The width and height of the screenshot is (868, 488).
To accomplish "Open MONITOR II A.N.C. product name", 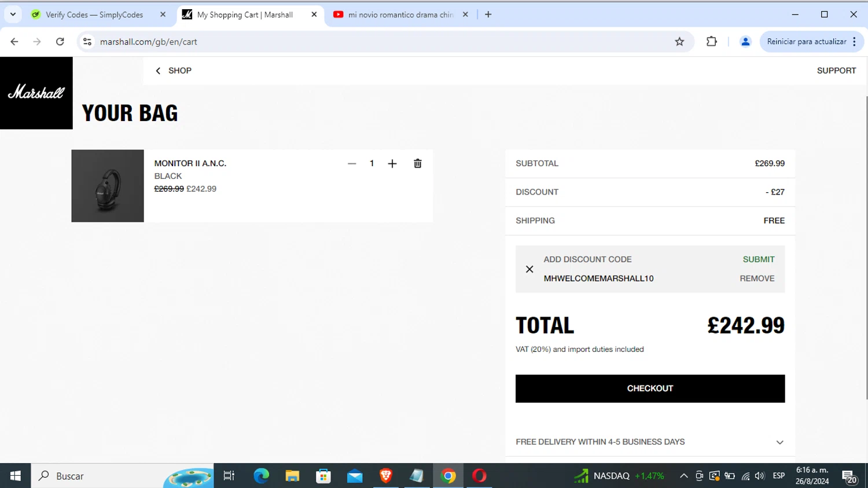I will [190, 163].
